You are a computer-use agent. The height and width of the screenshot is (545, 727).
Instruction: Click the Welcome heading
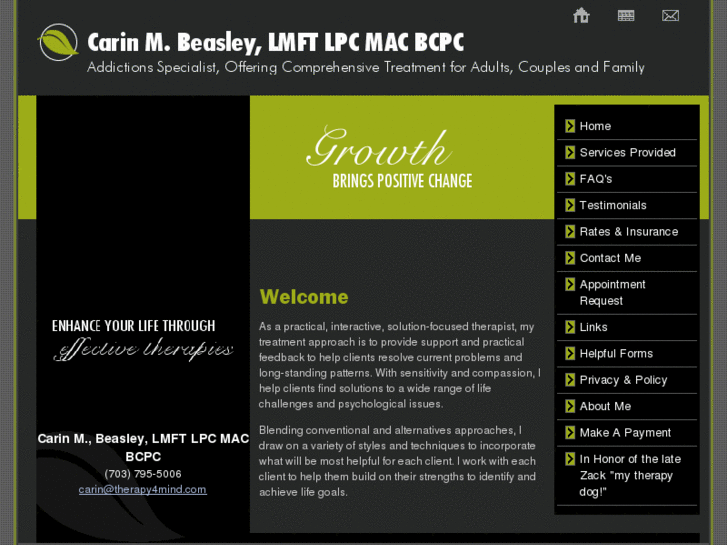[304, 297]
